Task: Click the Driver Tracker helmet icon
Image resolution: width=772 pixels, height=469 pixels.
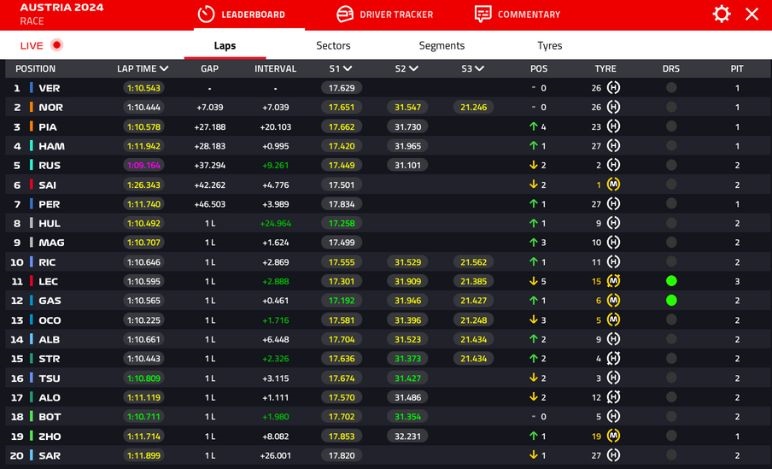Action: click(345, 14)
